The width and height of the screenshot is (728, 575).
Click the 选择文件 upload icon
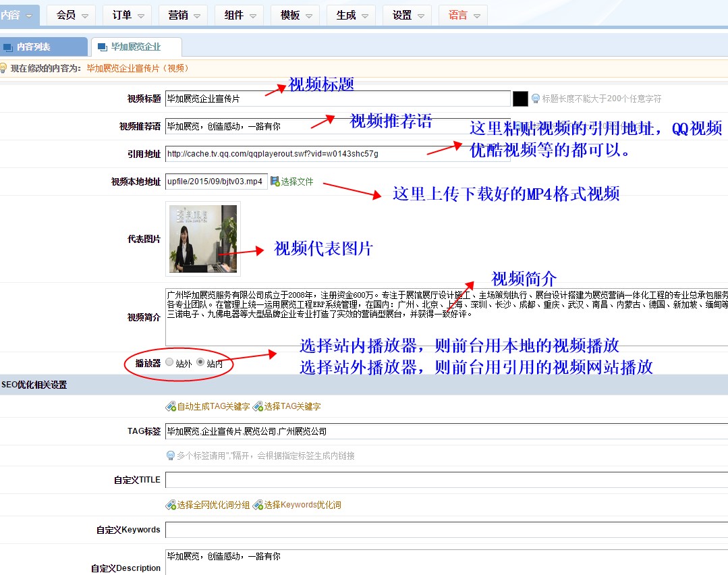click(275, 182)
